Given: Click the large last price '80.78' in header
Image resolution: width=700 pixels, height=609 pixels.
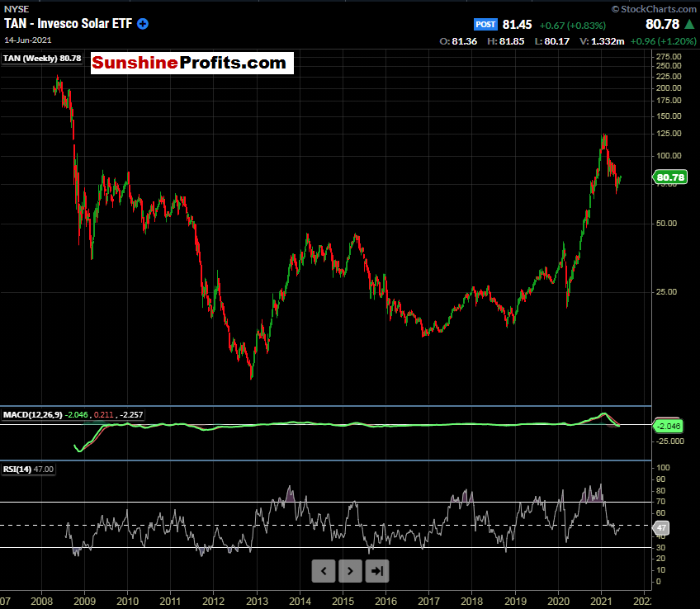Looking at the screenshot, I should tap(663, 24).
